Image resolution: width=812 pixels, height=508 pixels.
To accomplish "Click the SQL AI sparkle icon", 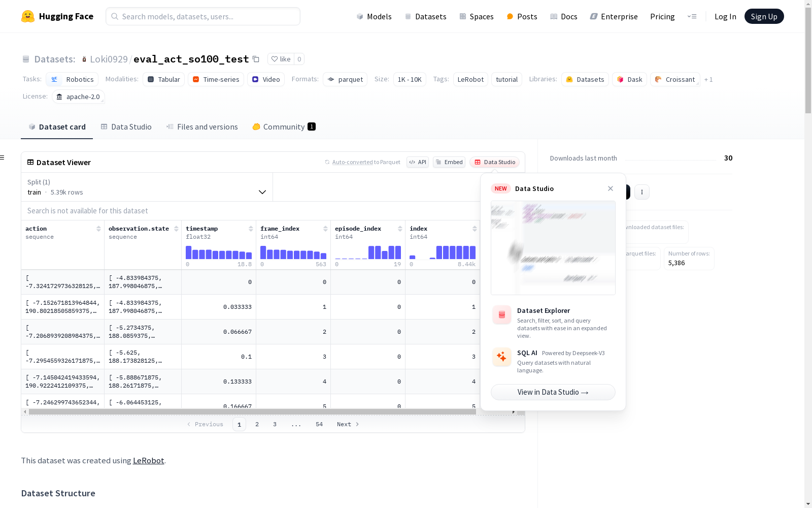I will 502,357.
